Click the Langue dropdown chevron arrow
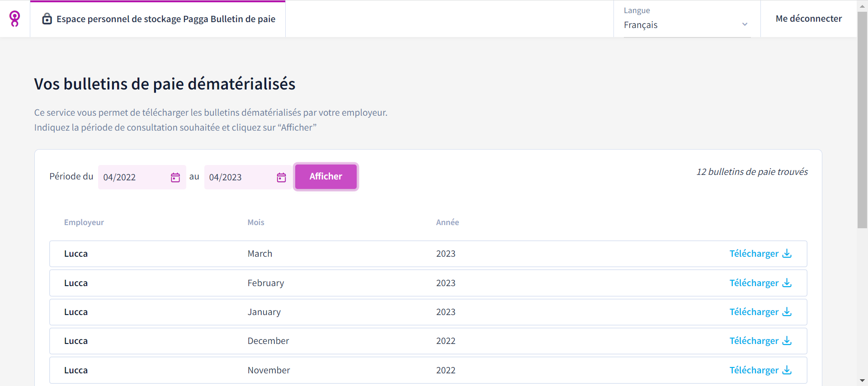Screen dimensions: 868x386 tap(745, 24)
